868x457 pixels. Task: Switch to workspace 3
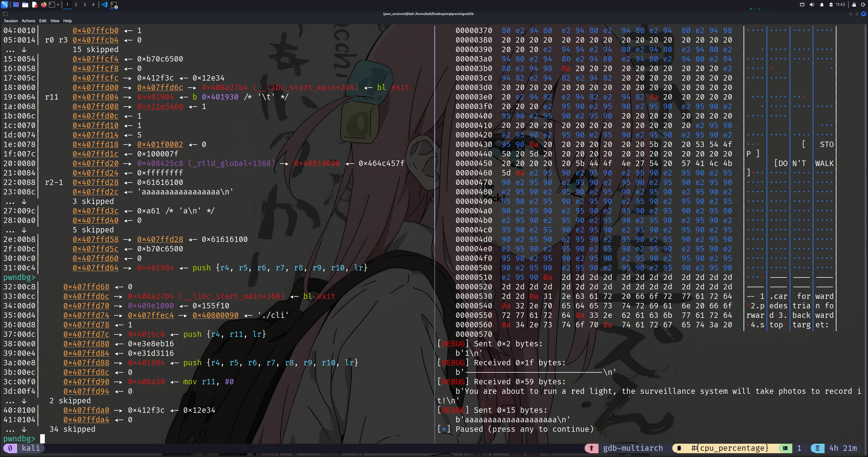pyautogui.click(x=85, y=5)
